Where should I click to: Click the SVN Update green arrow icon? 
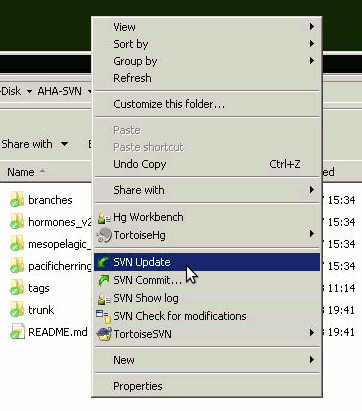pyautogui.click(x=104, y=262)
